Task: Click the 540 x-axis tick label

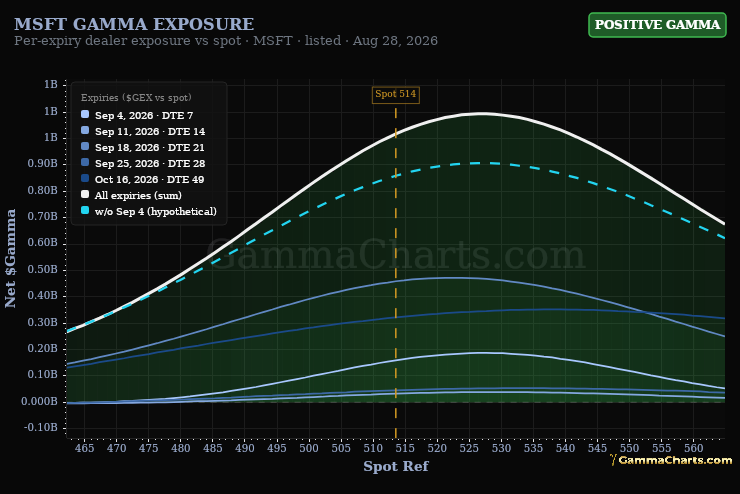Action: [x=565, y=448]
